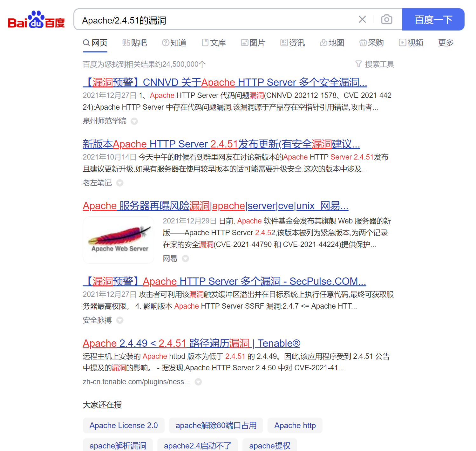Expand dropdown next to 泉州师范学院
The width and height of the screenshot is (476, 451).
[x=134, y=121]
